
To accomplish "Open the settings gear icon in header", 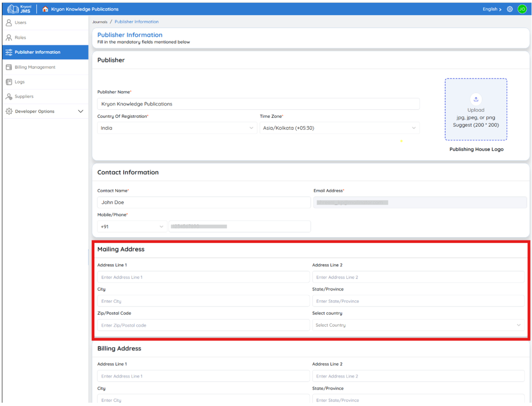I will (510, 9).
